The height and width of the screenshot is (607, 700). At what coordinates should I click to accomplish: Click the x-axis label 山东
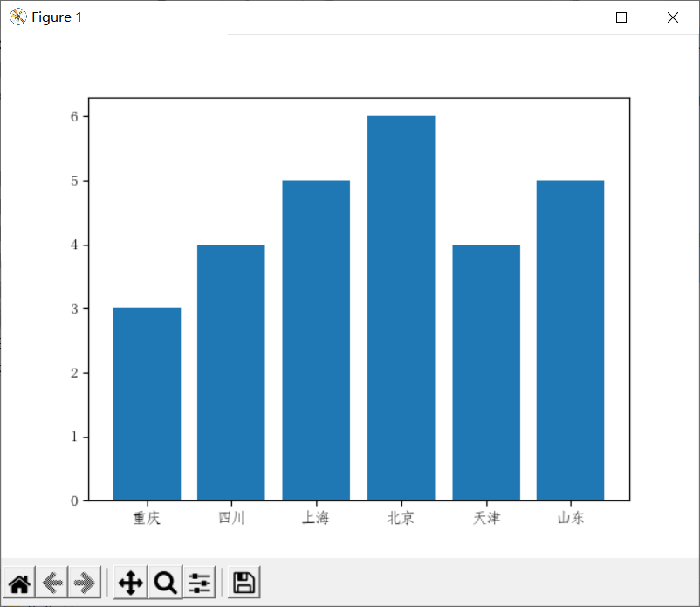click(571, 518)
